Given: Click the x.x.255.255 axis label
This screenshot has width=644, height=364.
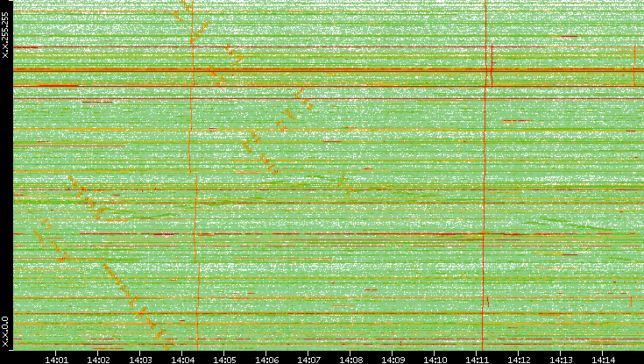Looking at the screenshot, I should pyautogui.click(x=5, y=35).
